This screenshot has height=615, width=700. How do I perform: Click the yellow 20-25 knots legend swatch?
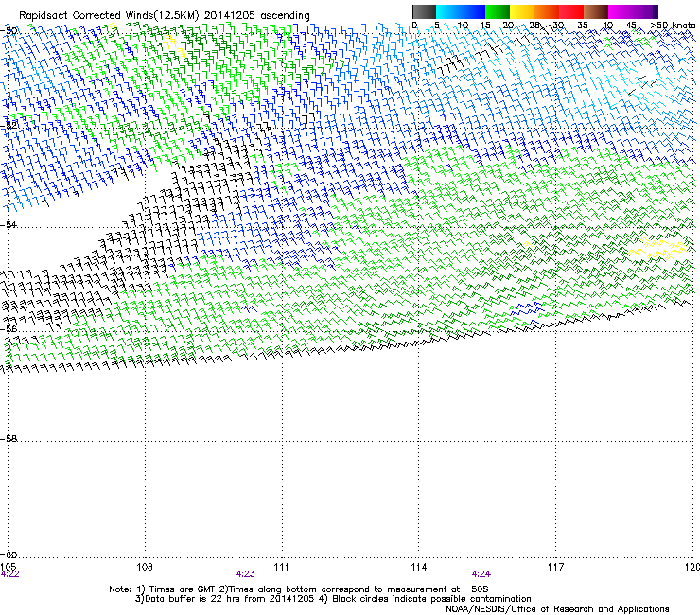click(x=522, y=11)
